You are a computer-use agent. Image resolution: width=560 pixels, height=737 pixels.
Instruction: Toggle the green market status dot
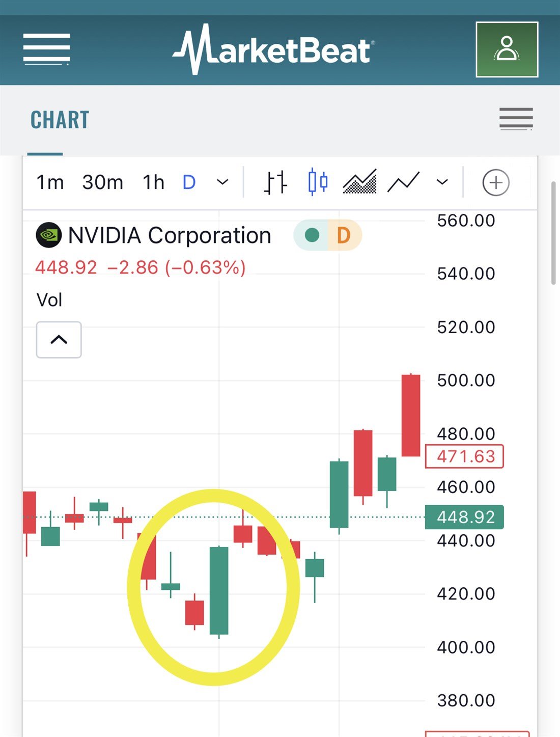(312, 235)
